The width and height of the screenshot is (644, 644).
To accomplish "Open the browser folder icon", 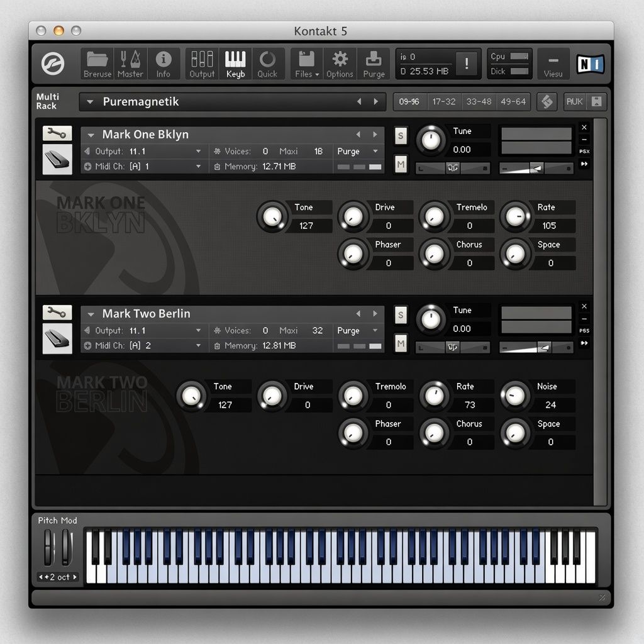I will pos(97,64).
